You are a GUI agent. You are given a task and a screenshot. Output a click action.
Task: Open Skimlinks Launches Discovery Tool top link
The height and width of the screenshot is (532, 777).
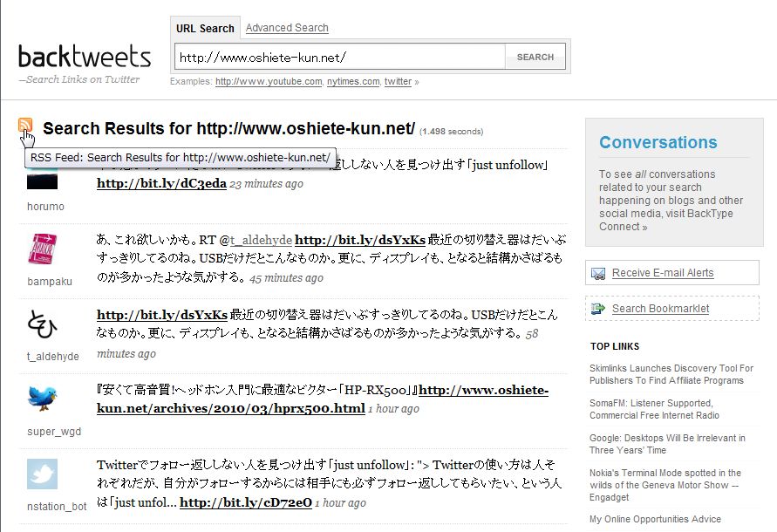click(x=671, y=374)
